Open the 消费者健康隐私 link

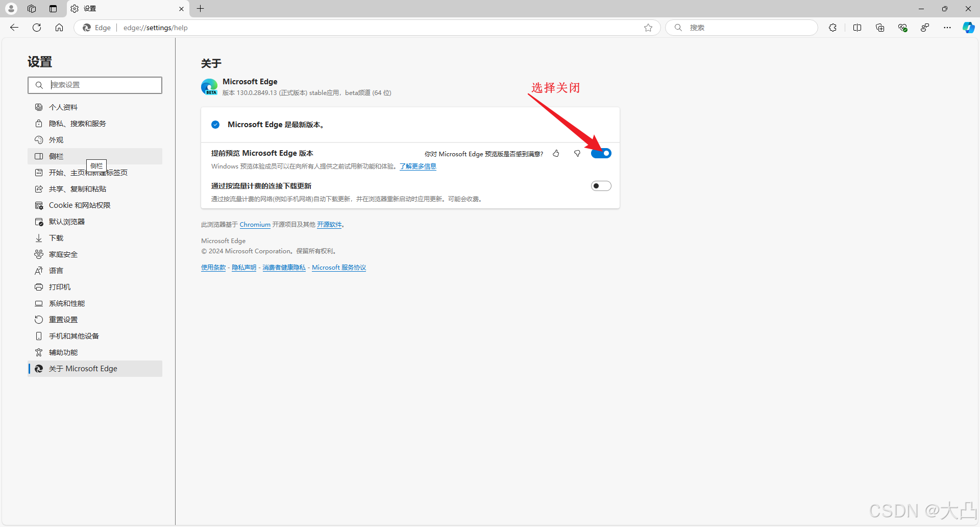[284, 268]
